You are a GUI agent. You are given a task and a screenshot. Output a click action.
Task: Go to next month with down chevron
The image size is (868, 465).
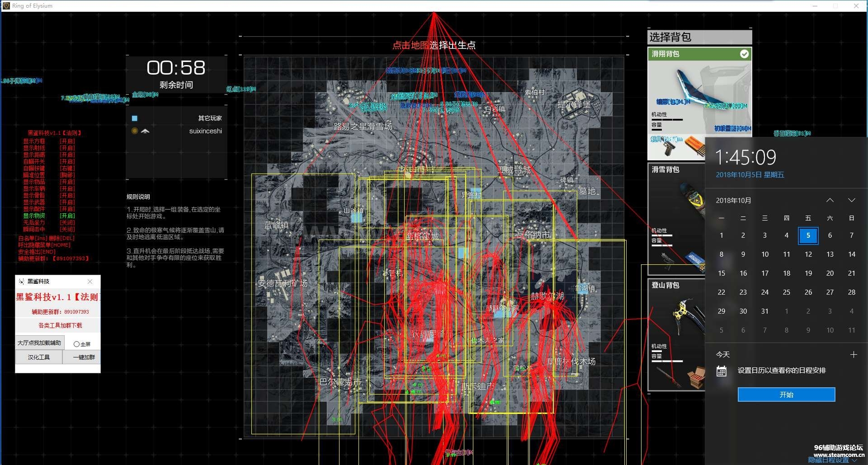tap(852, 200)
